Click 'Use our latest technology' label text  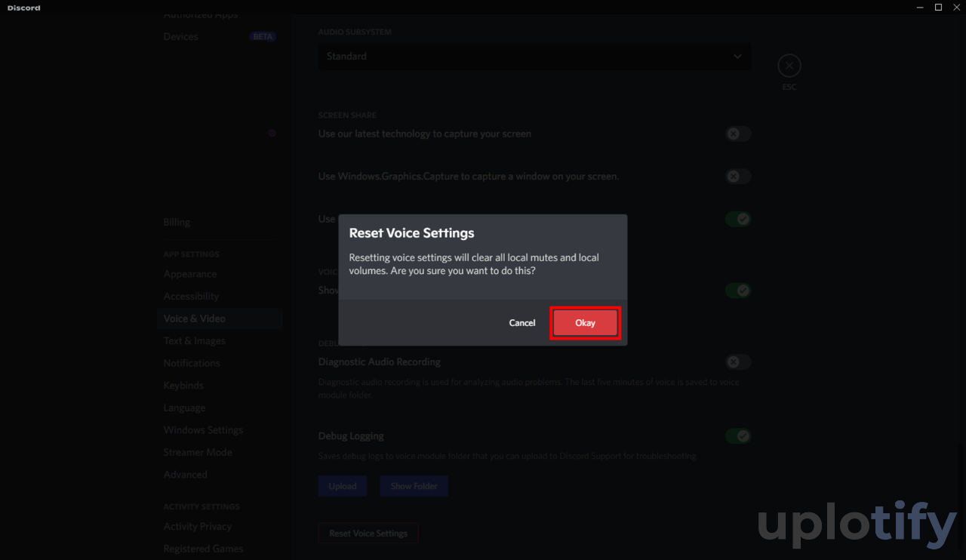(x=425, y=134)
